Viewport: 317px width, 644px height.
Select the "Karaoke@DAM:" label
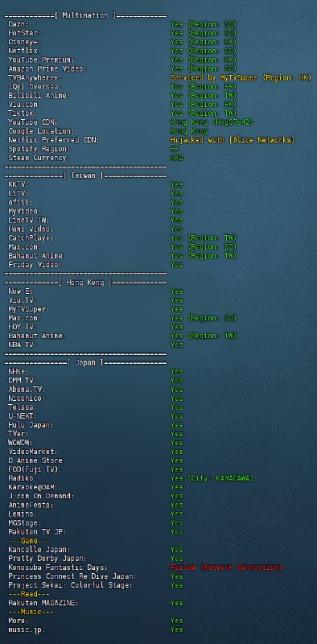[33, 487]
